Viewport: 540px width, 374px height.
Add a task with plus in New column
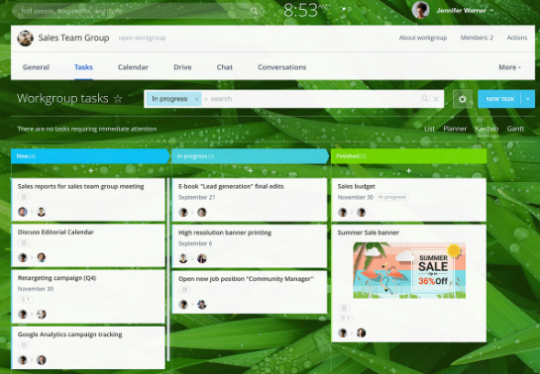tap(91, 170)
